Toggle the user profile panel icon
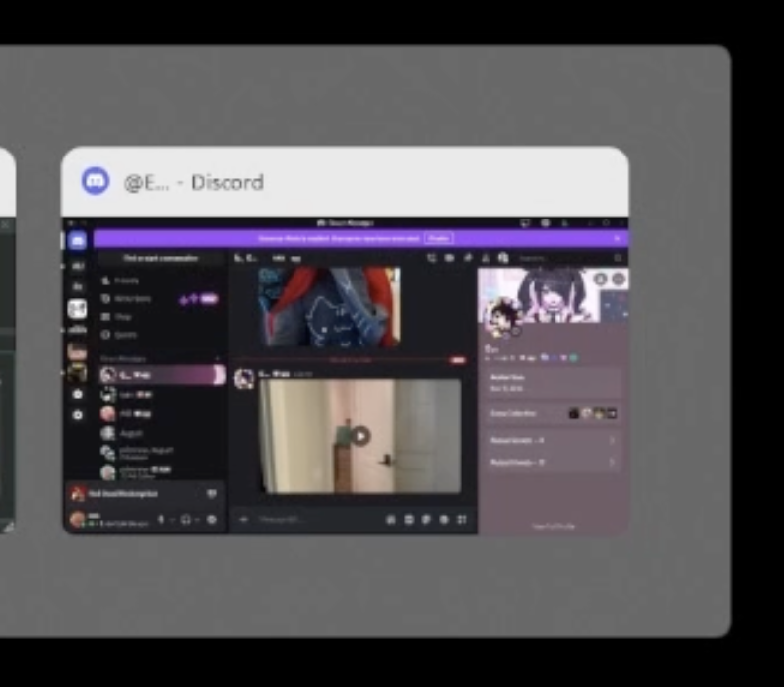Viewport: 784px width, 687px height. (503, 258)
